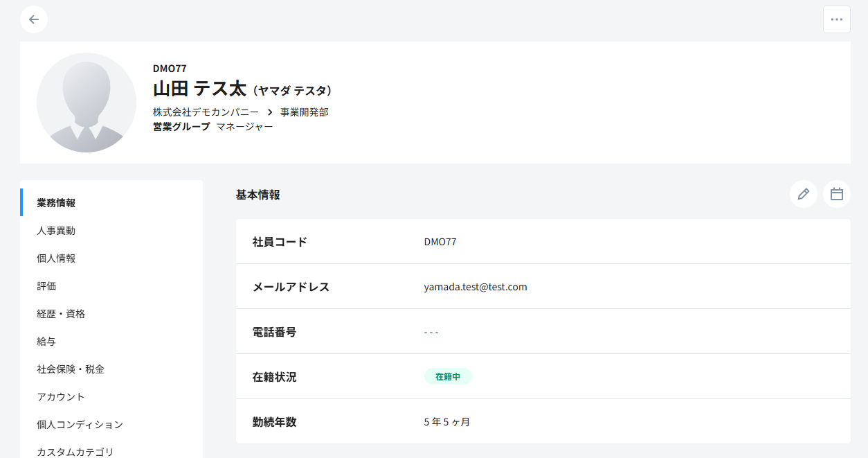Click the 在籍中 status badge
Image resolution: width=868 pixels, height=458 pixels.
448,377
